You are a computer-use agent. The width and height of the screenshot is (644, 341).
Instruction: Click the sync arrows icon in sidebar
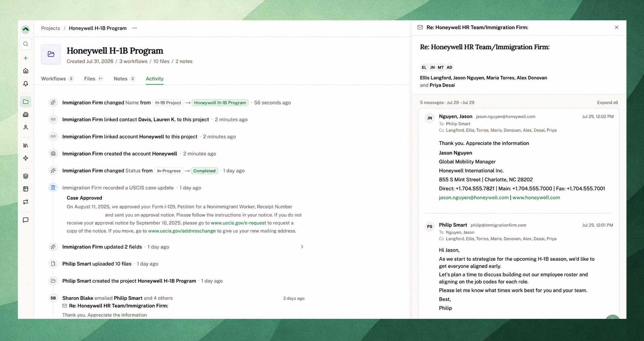pos(26,202)
